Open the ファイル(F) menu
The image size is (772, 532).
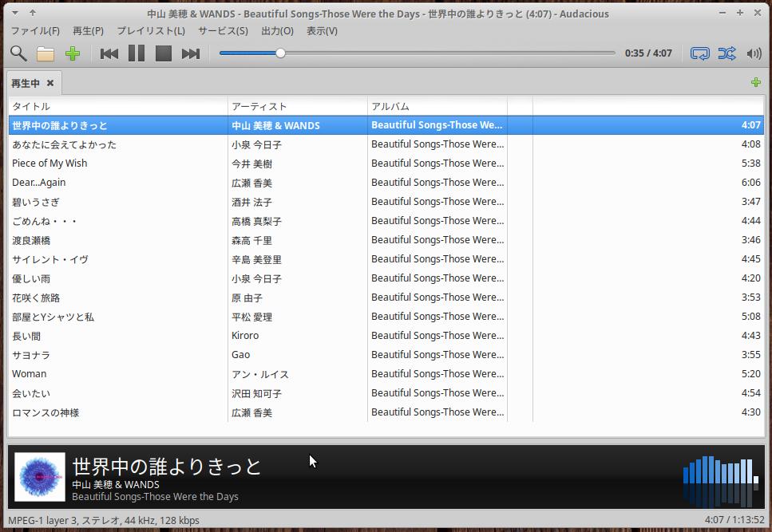click(x=35, y=31)
